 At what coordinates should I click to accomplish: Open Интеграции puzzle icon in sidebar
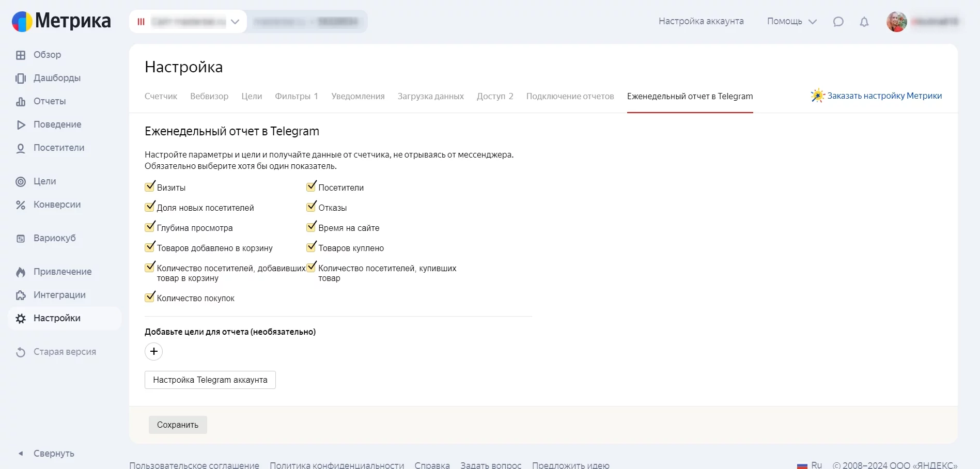[21, 295]
